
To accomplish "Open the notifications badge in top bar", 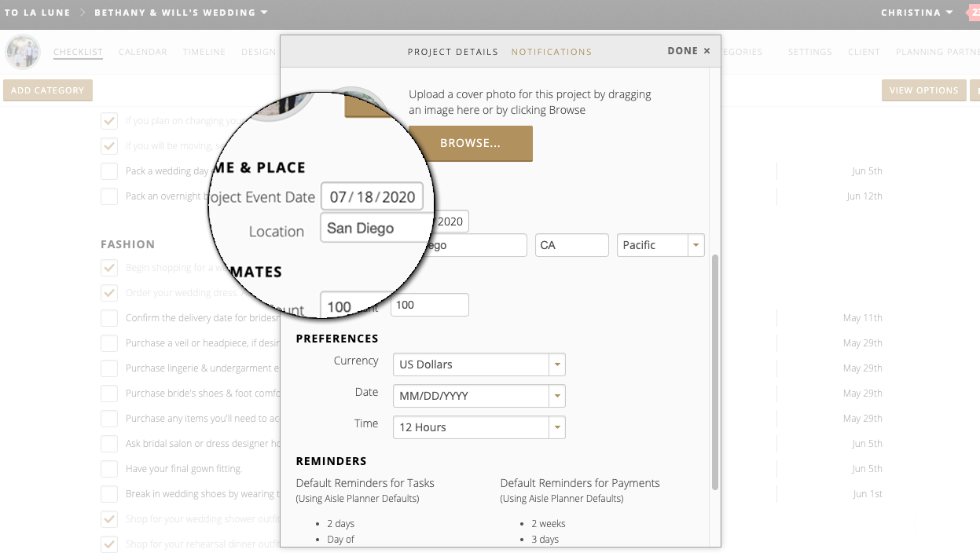I will pos(974,13).
